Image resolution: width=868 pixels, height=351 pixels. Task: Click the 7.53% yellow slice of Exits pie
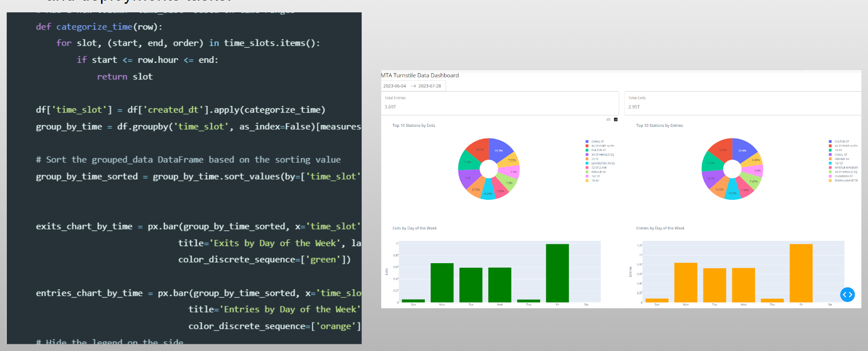[511, 160]
